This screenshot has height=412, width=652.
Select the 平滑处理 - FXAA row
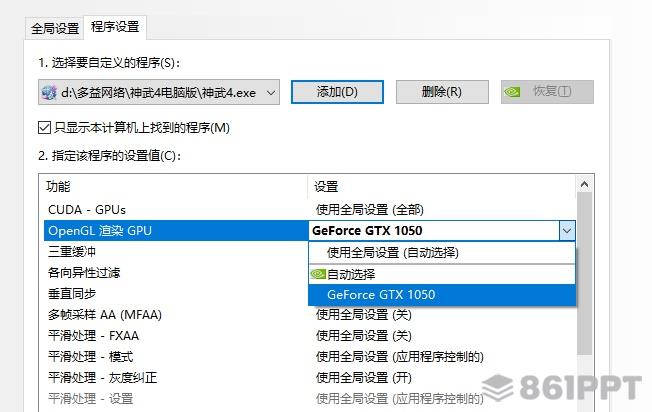coord(310,336)
